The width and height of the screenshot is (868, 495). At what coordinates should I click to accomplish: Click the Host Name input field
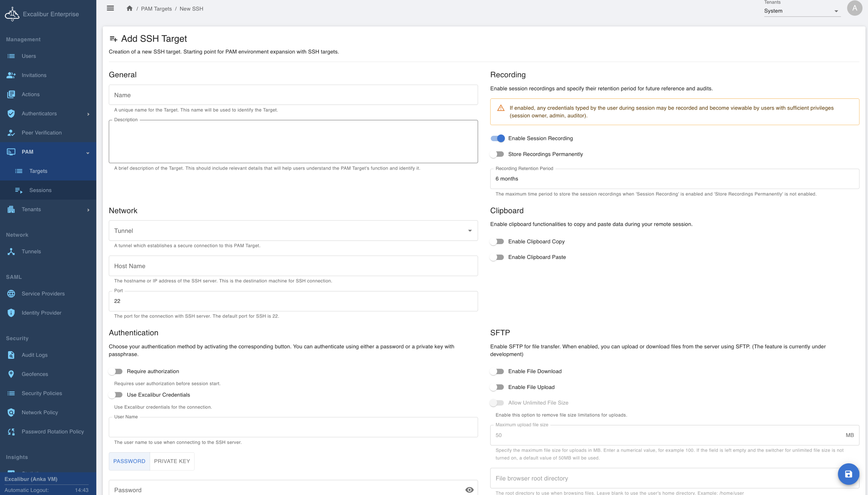pyautogui.click(x=293, y=266)
